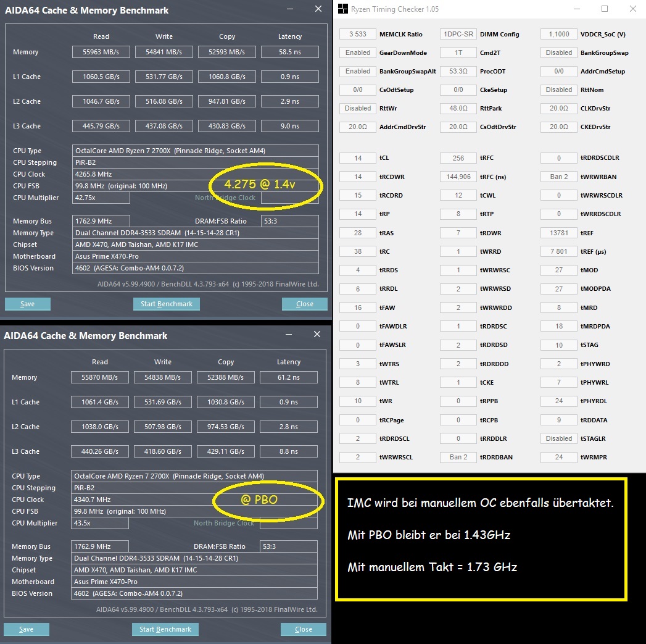Click tREF value 13781
The height and width of the screenshot is (644, 646).
click(x=558, y=233)
